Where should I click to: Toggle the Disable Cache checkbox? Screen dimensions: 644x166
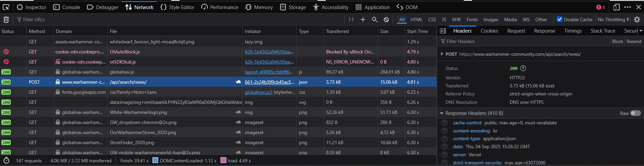[559, 19]
